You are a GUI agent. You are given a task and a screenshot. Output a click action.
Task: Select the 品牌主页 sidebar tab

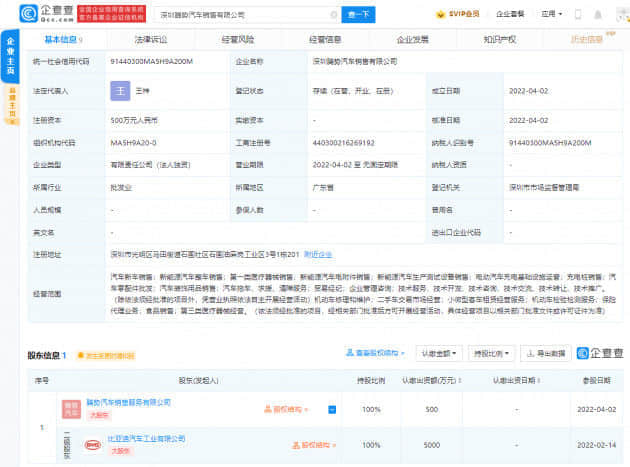pyautogui.click(x=12, y=104)
